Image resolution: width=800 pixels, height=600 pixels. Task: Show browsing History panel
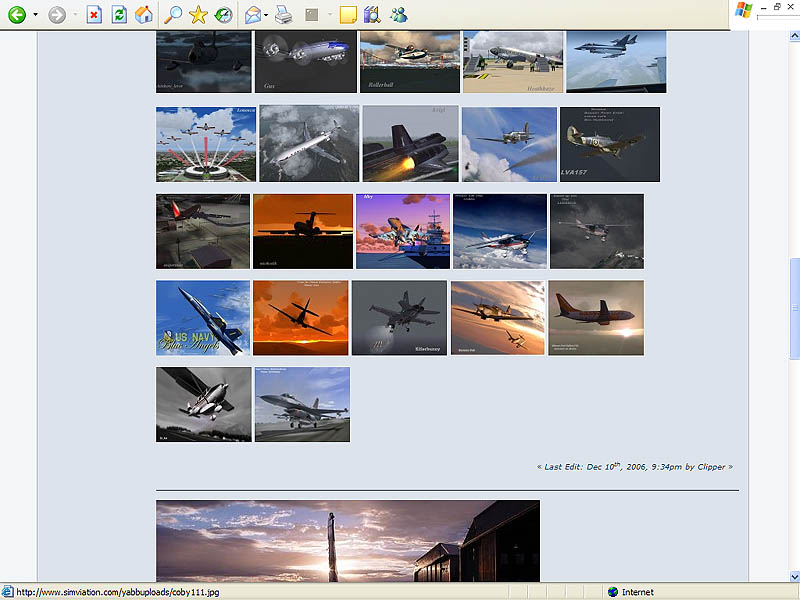pyautogui.click(x=223, y=15)
